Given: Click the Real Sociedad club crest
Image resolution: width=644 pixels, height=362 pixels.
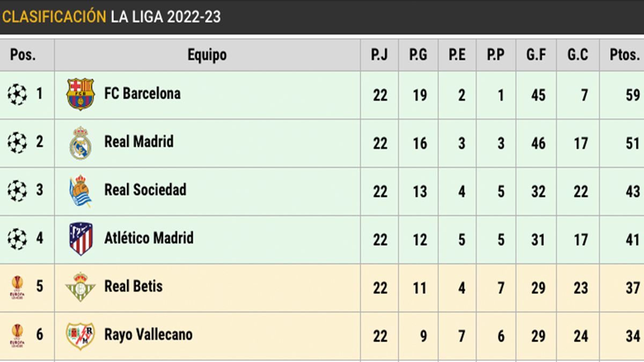Looking at the screenshot, I should (80, 191).
